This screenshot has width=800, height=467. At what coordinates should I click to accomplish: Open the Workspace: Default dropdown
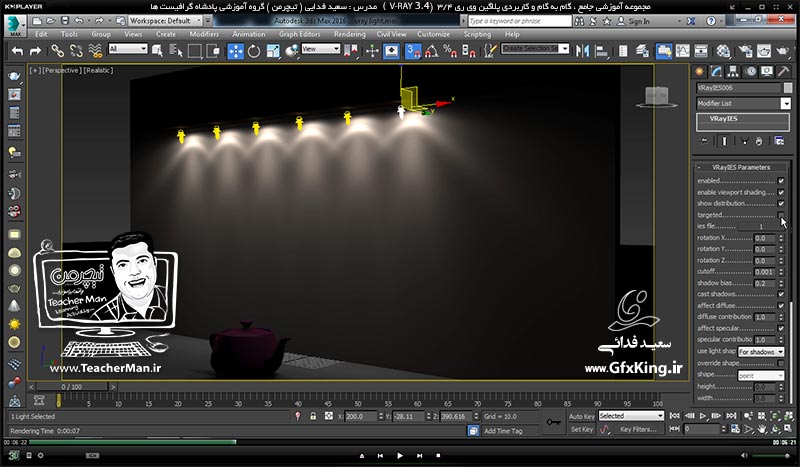[165, 21]
